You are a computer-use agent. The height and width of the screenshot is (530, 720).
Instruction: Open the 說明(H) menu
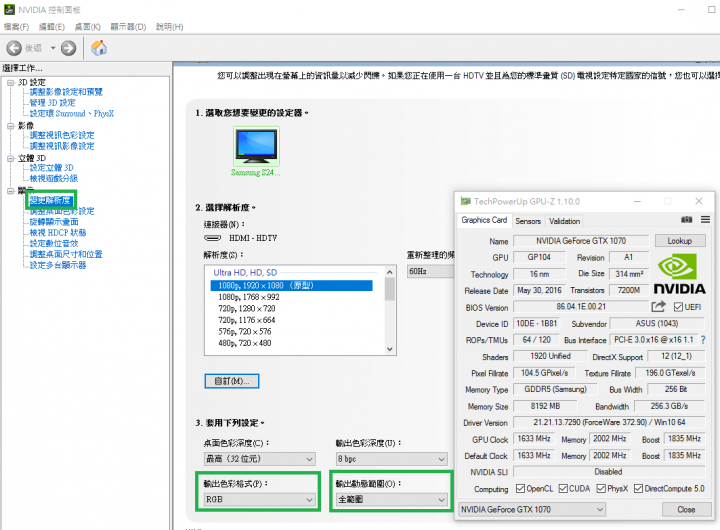click(169, 27)
